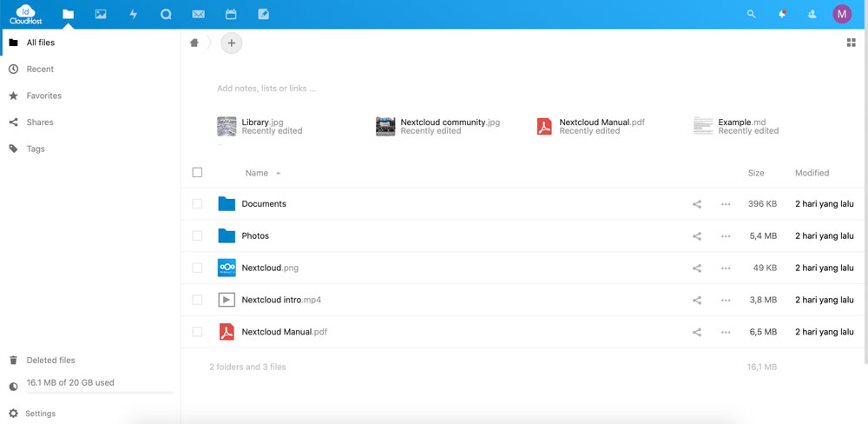Open the Activity lightning bolt icon
This screenshot has width=868, height=424.
134,15
